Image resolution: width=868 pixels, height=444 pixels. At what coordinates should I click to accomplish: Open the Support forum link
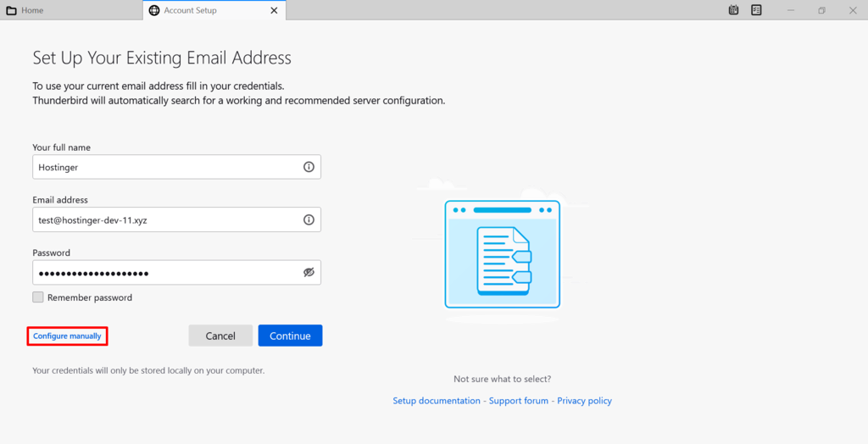coord(519,401)
